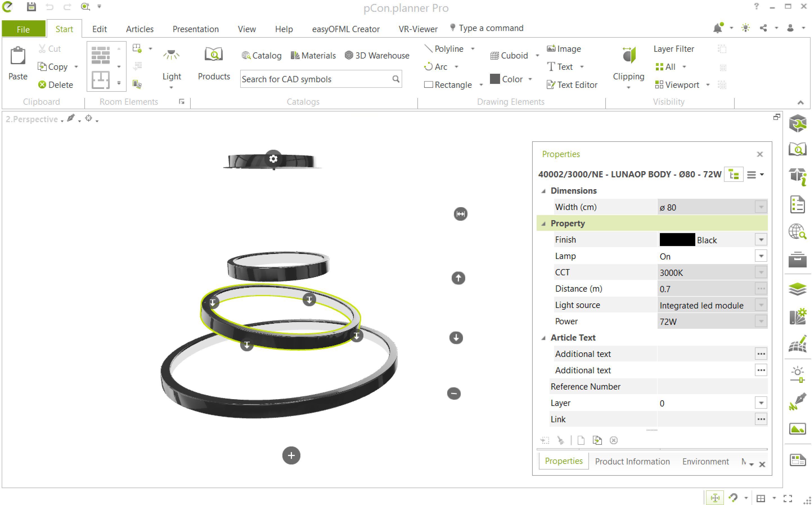Click the Paste clipboard icon
Screen dimensions: 812x505
pyautogui.click(x=18, y=55)
